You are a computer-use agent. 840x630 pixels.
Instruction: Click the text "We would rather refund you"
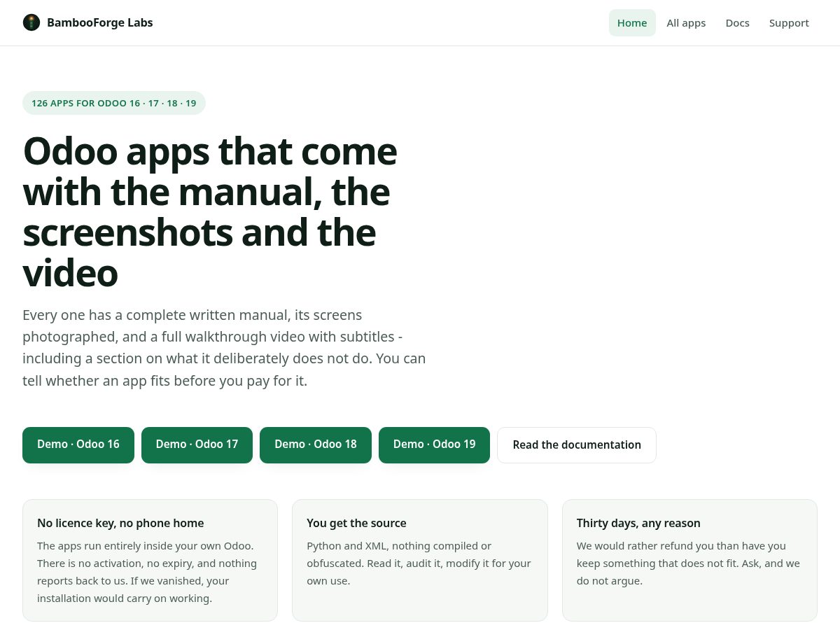pyautogui.click(x=689, y=563)
